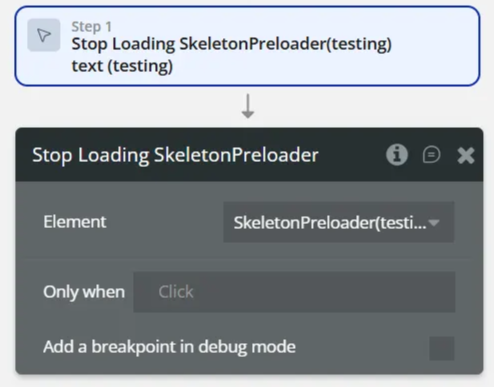This screenshot has width=494, height=387.
Task: Click the divider line below the Element row
Action: coord(249,258)
